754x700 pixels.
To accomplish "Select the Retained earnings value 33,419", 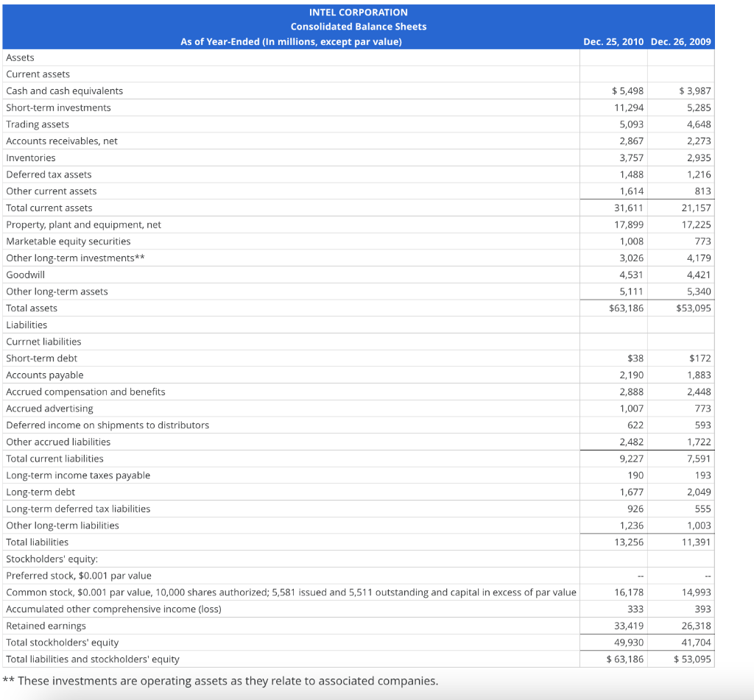I will [628, 626].
